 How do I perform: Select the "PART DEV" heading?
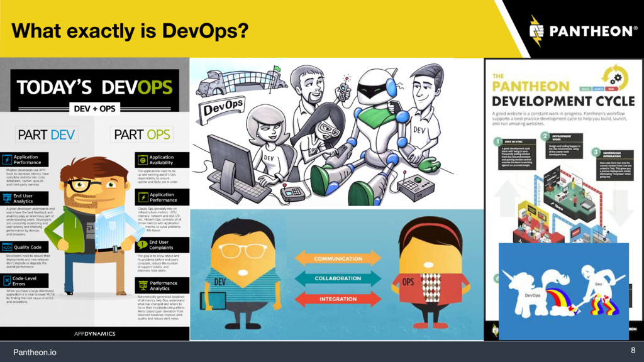47,134
